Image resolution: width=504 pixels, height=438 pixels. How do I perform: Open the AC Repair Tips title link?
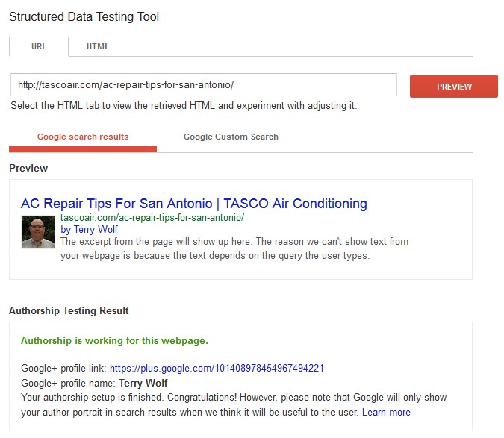coord(194,204)
